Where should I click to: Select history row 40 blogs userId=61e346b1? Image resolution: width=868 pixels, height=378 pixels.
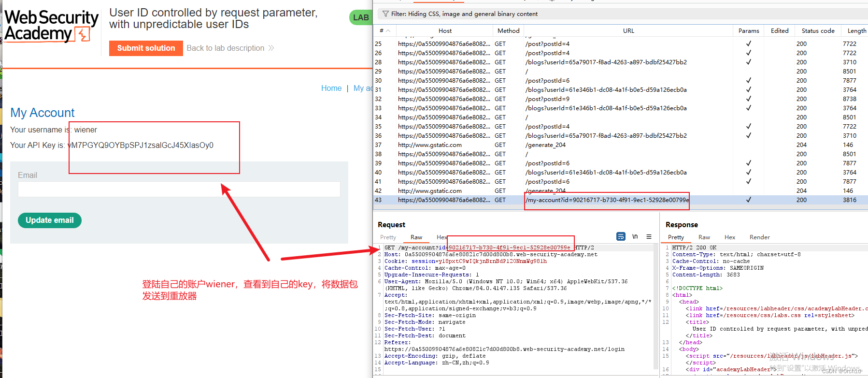tap(620, 172)
